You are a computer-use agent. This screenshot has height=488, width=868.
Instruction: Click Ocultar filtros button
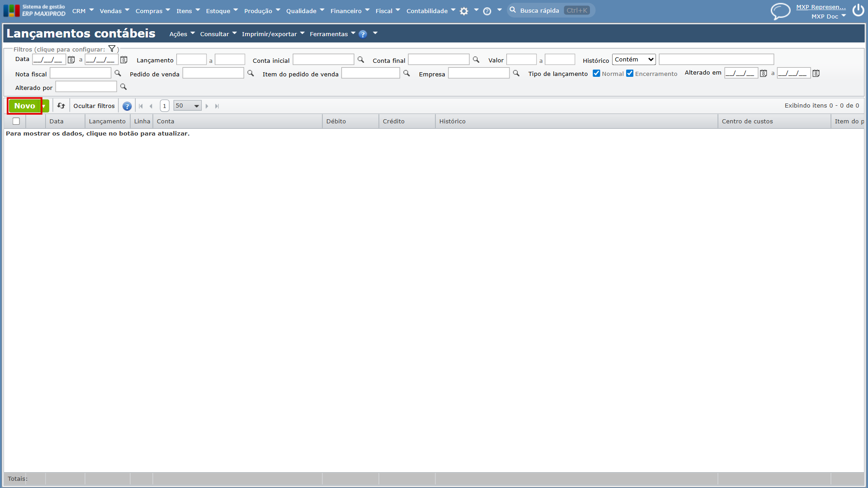(94, 106)
